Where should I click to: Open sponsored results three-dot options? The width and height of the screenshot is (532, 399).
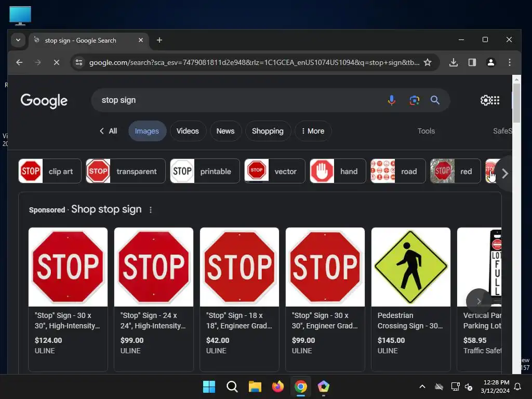[x=151, y=210]
